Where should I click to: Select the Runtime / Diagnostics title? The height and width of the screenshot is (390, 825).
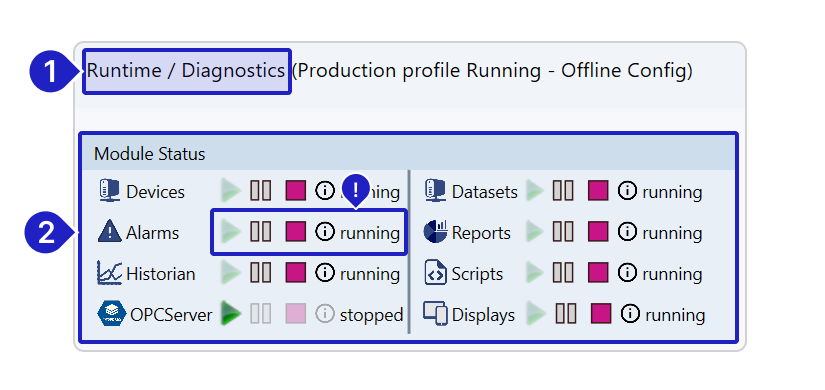tap(186, 71)
